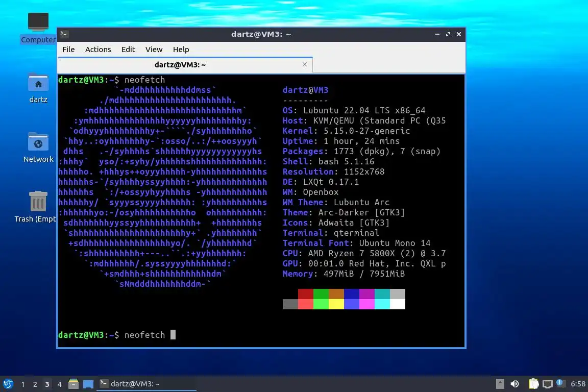588x392 pixels.
Task: Switch to virtual desktop 4
Action: click(x=59, y=384)
